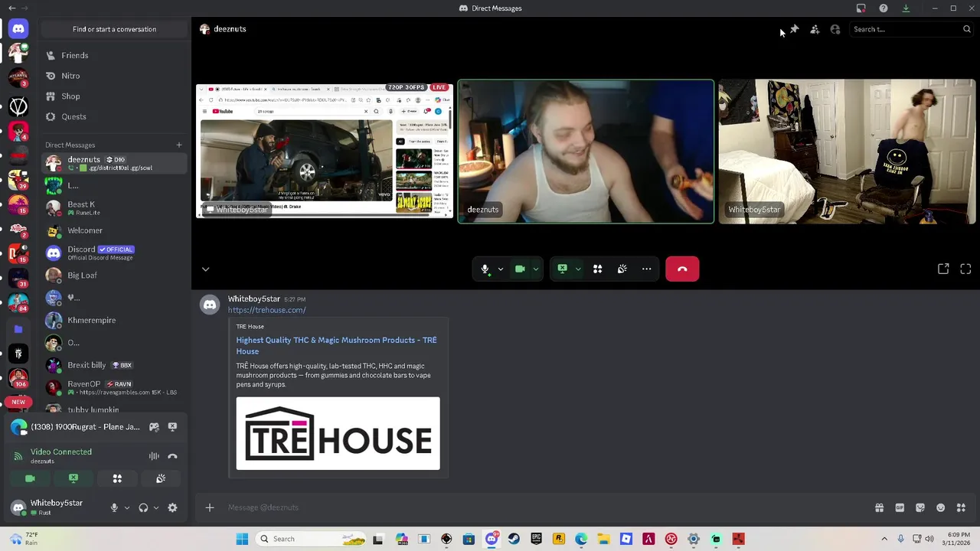
Task: Click Find or start a conversation
Action: [114, 29]
